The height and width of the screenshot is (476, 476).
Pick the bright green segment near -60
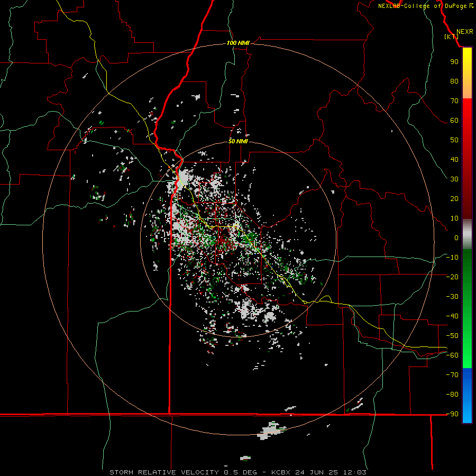[x=467, y=356]
